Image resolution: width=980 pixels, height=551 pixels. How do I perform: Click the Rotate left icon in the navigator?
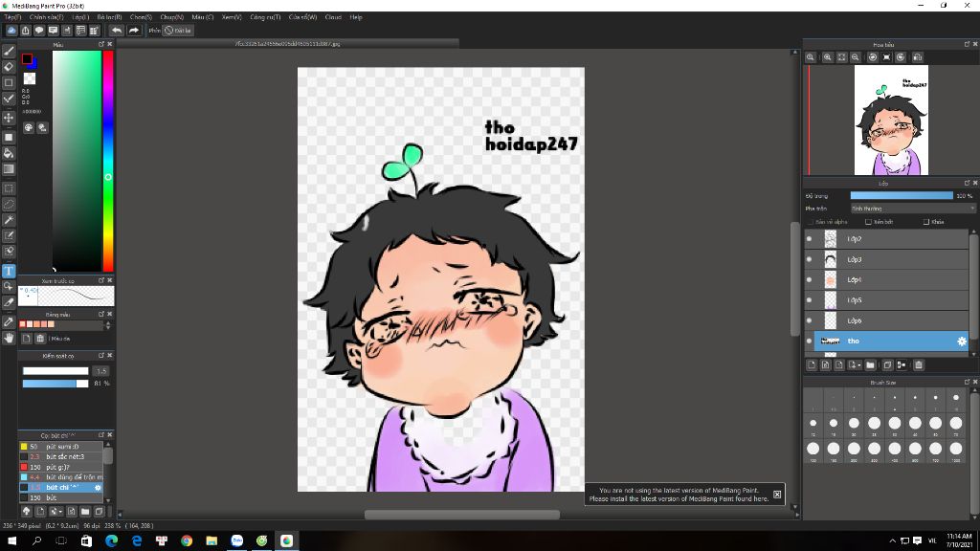[873, 57]
